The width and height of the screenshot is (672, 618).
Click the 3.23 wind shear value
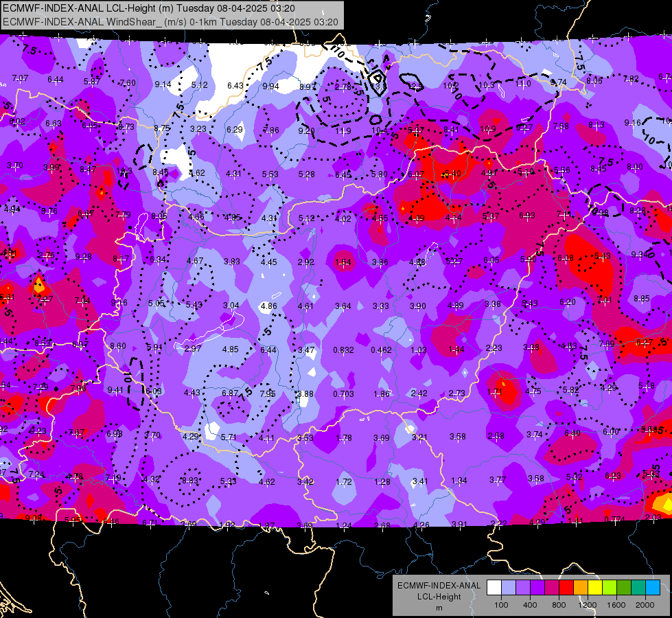click(198, 128)
